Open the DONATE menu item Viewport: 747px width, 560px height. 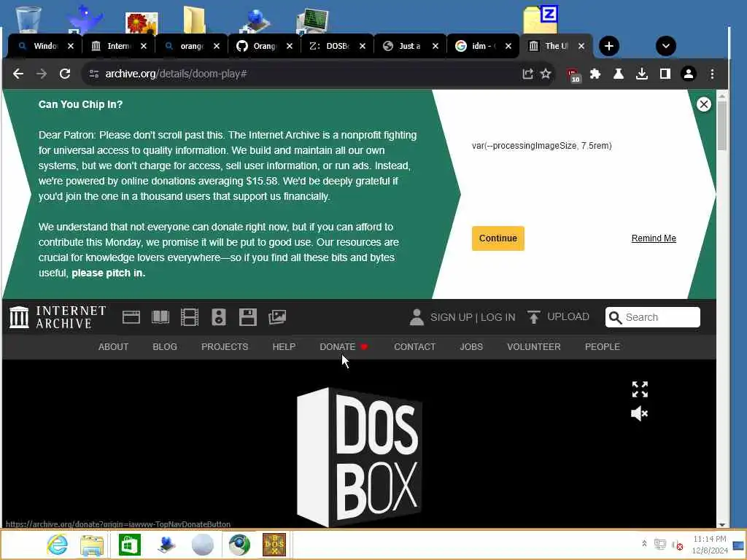coord(344,346)
